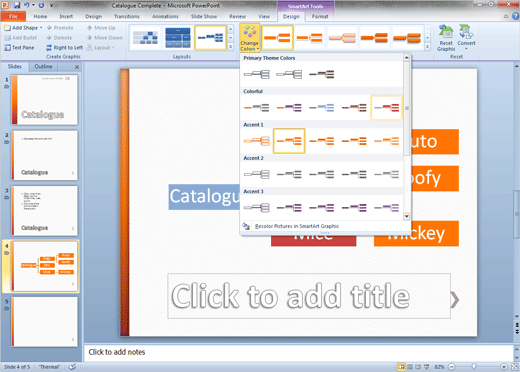Select the first blue hierarchy layout thumbnail
The image size is (520, 372).
[145, 38]
